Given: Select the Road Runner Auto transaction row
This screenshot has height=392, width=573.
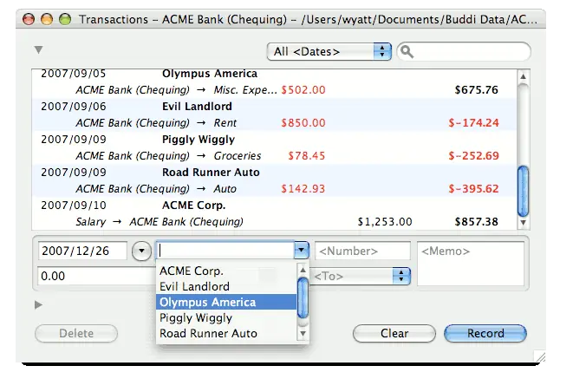Looking at the screenshot, I should pyautogui.click(x=274, y=180).
